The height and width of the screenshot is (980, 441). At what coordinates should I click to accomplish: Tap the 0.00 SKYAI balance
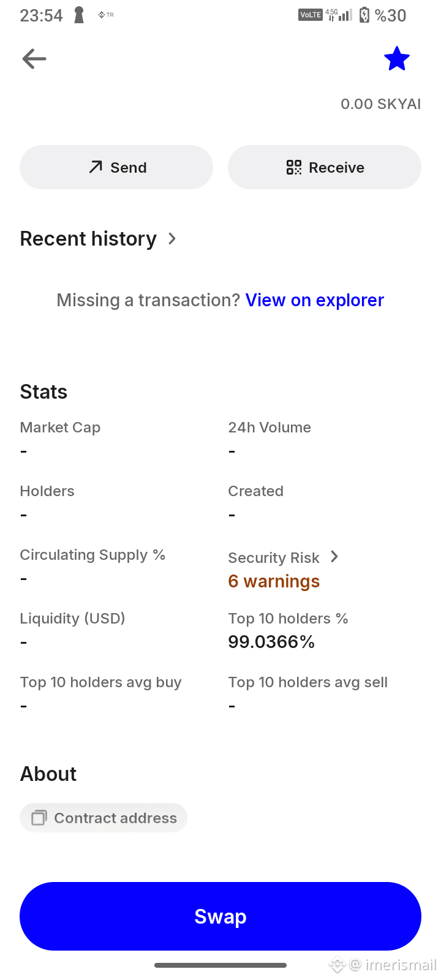click(x=381, y=104)
